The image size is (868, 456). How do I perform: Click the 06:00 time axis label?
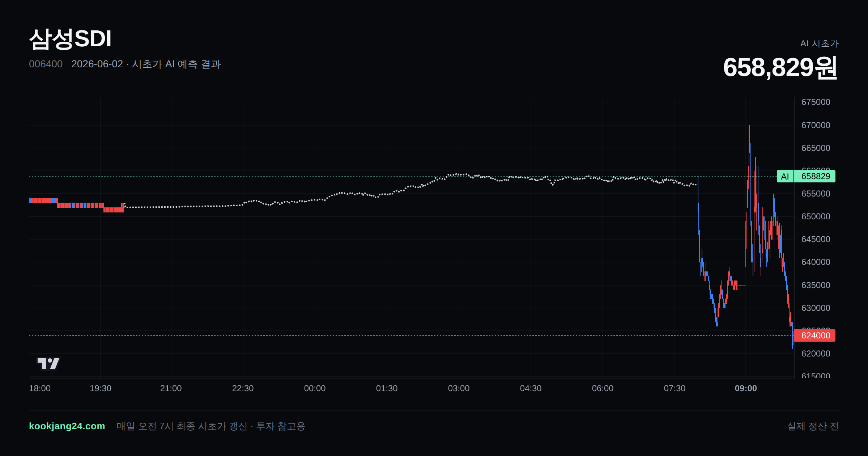(x=603, y=388)
